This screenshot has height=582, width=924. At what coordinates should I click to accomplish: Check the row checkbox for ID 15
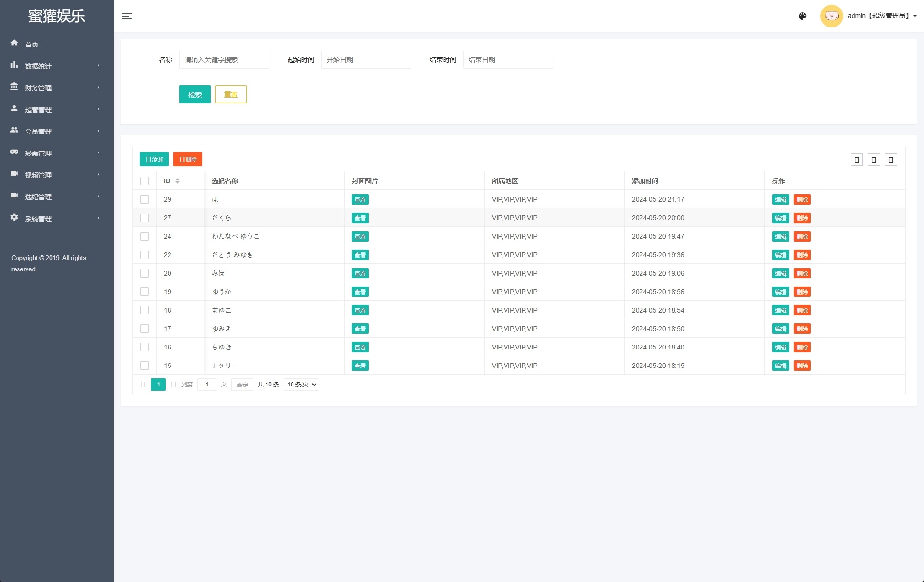point(144,366)
